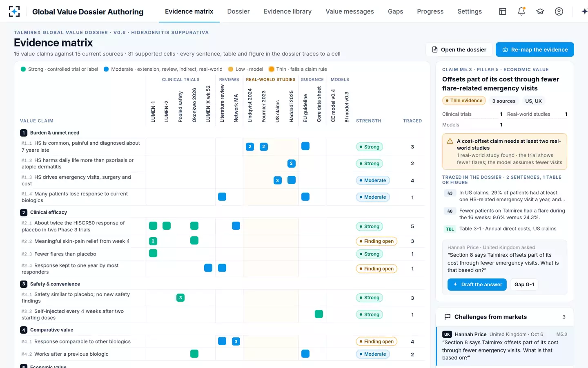Select the M1.4 Literature review cell

click(222, 197)
